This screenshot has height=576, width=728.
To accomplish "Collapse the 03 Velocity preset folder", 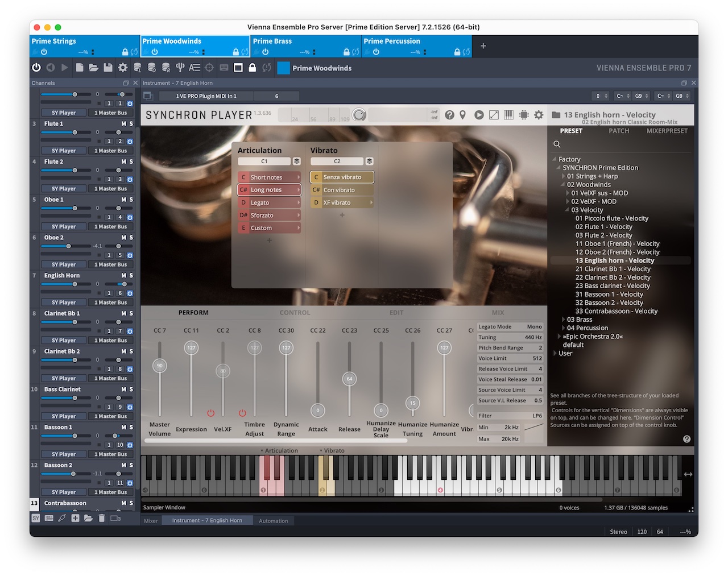I will (568, 210).
